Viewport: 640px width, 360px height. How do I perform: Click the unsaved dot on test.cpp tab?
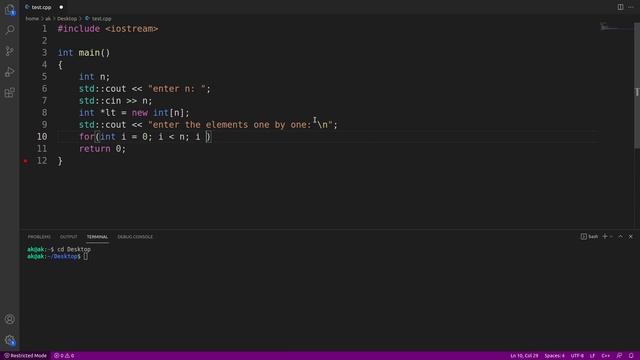61,7
